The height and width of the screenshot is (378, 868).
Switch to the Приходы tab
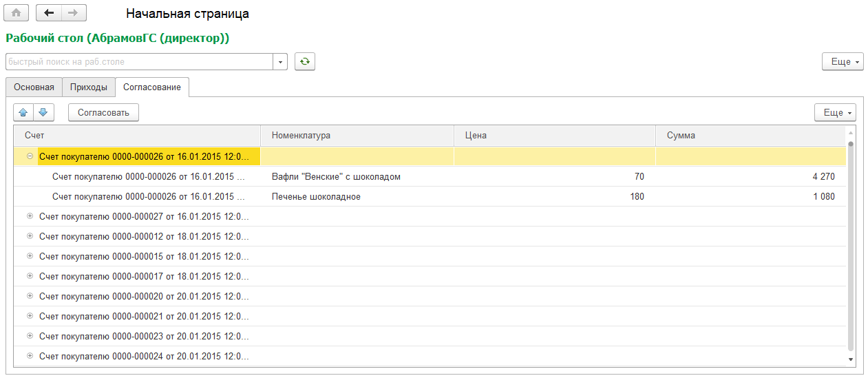tap(89, 87)
